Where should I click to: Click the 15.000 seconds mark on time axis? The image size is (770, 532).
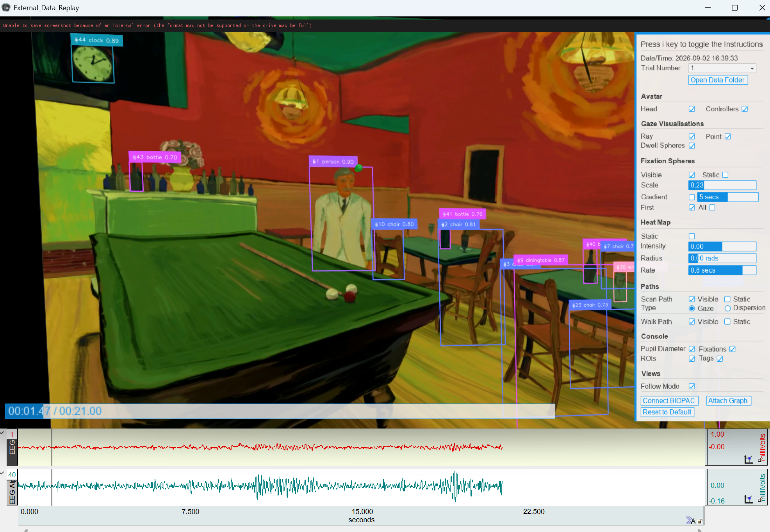[362, 512]
